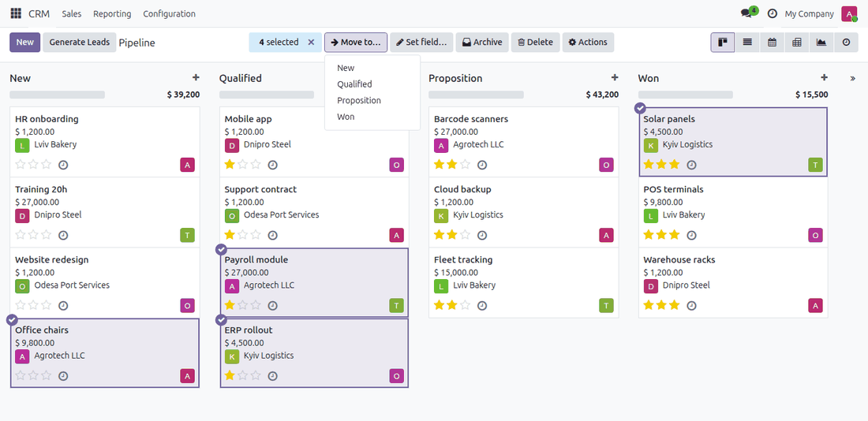Deselect the ERP rollout card checkmark
This screenshot has height=421, width=868.
point(221,320)
